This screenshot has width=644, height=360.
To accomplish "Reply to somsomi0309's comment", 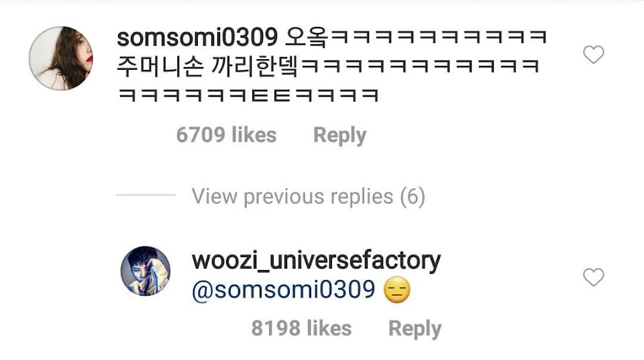I will [339, 136].
